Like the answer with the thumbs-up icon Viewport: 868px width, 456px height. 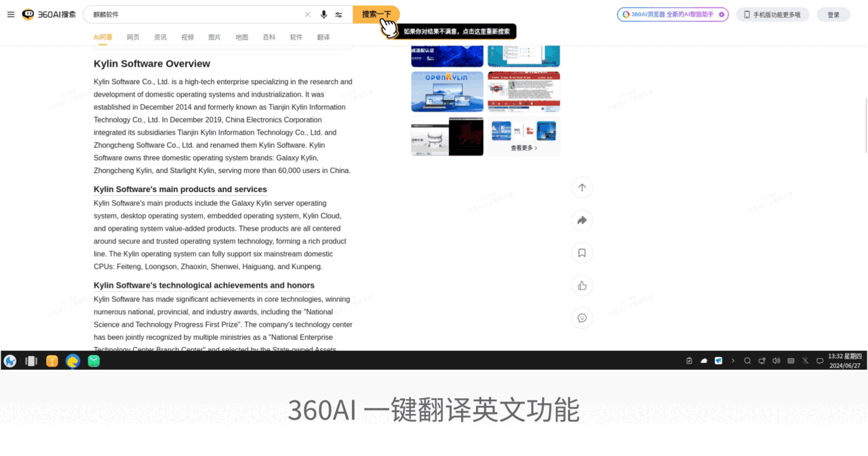click(x=582, y=286)
